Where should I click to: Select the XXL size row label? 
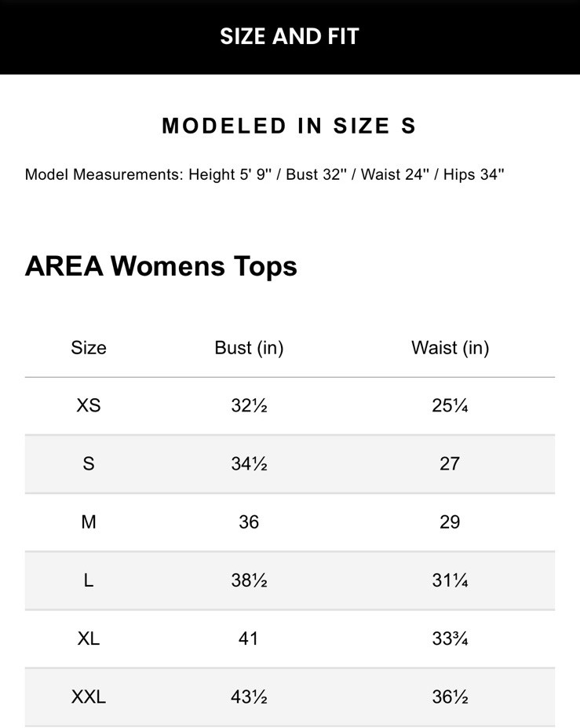click(x=89, y=697)
